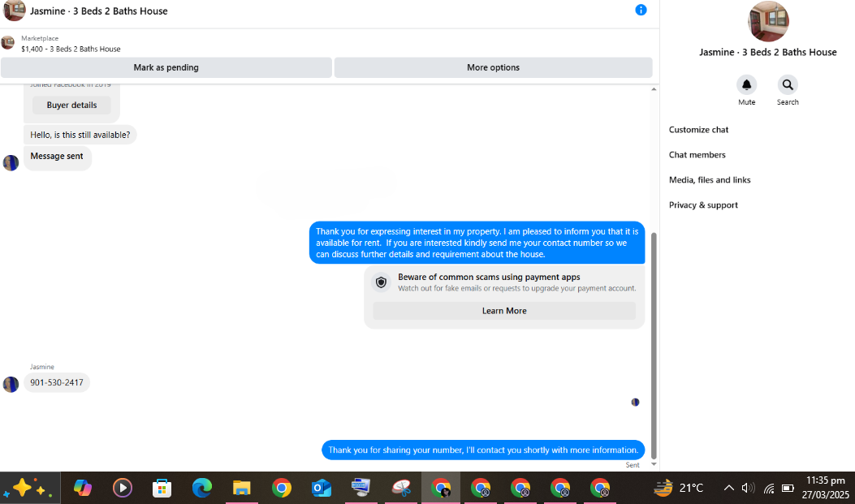
Task: Open listing text $1,400 - 3 Beds 2 Baths House
Action: click(x=71, y=49)
